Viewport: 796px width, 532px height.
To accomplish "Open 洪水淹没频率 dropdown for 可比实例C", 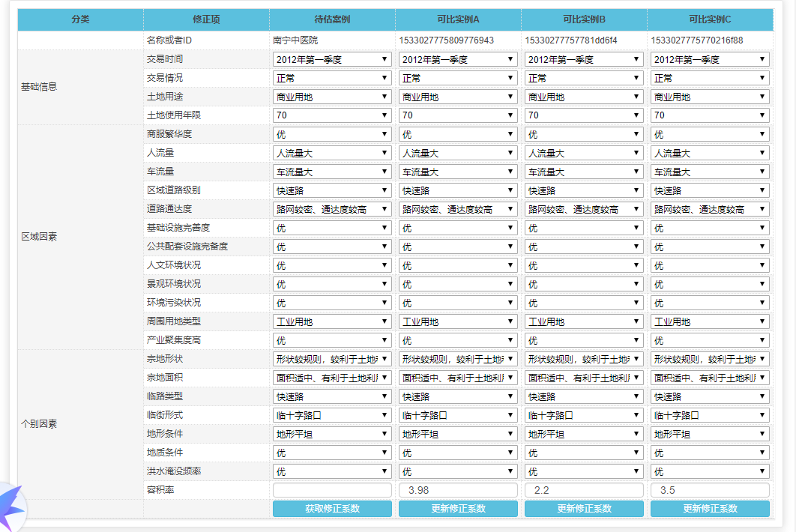I will coord(710,471).
